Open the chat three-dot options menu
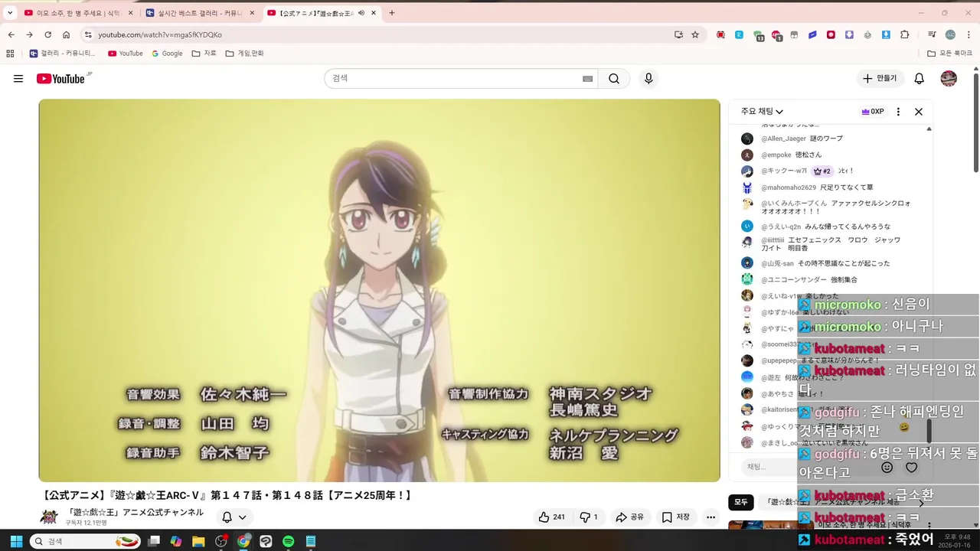Image resolution: width=980 pixels, height=551 pixels. coord(898,112)
